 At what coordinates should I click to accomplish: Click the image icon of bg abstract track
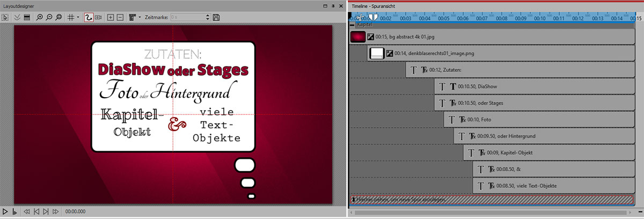tap(370, 37)
